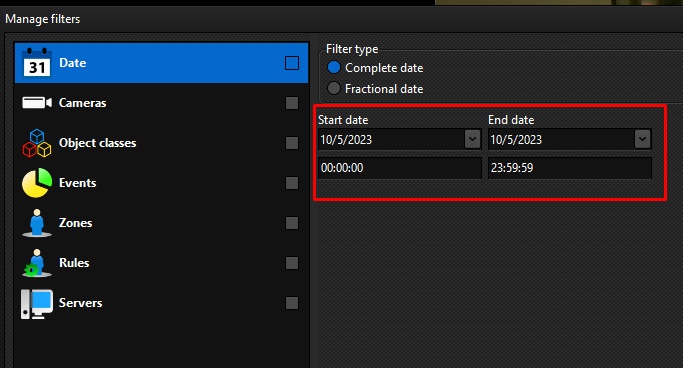Enable the Cameras filter checkbox

click(x=292, y=103)
